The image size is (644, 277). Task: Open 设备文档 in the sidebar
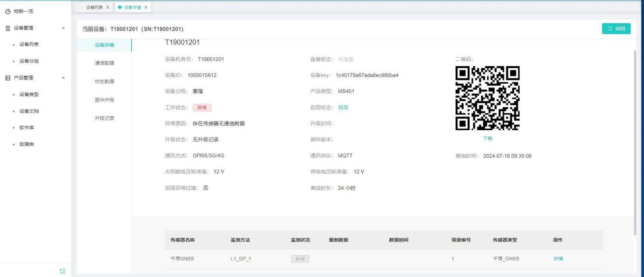click(x=29, y=111)
